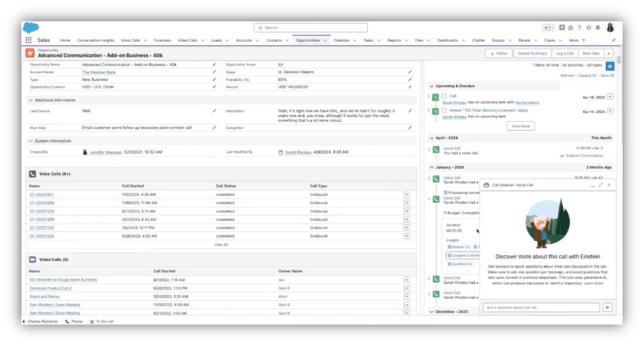Image resolution: width=644 pixels, height=346 pixels.
Task: Open row actions dropdown for VC-00001831
Action: pyautogui.click(x=407, y=194)
